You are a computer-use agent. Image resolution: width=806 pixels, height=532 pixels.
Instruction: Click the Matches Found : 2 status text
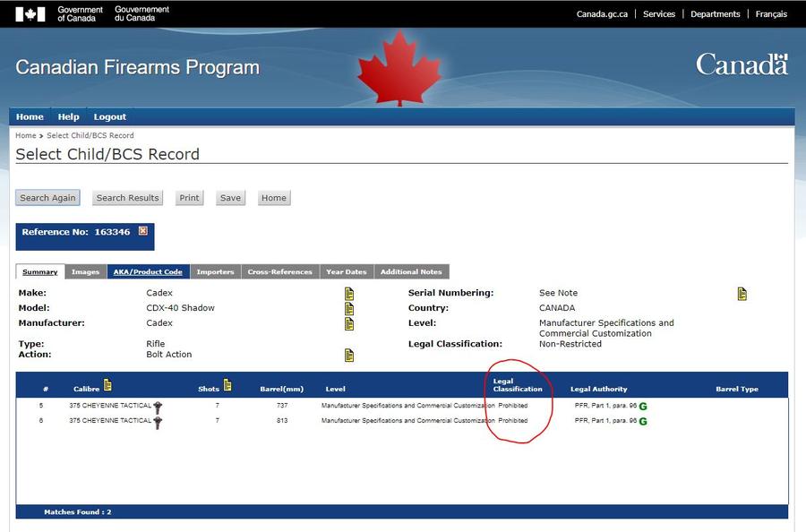click(x=78, y=512)
